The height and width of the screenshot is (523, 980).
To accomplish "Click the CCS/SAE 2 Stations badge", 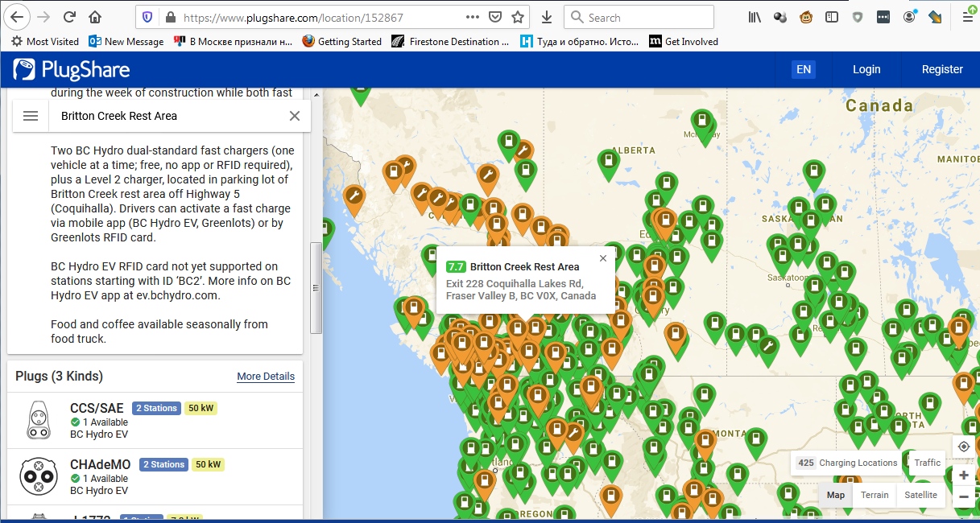I will pyautogui.click(x=156, y=408).
